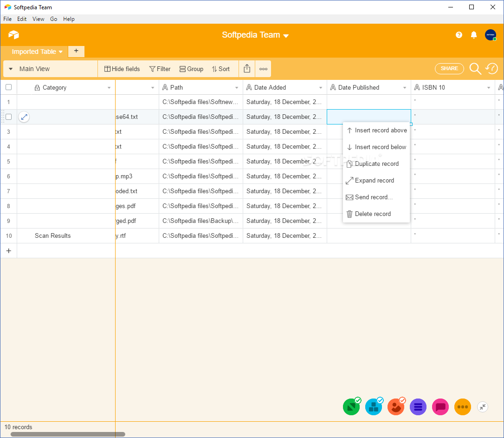Choose Duplicate record
This screenshot has width=504, height=438.
tap(376, 163)
